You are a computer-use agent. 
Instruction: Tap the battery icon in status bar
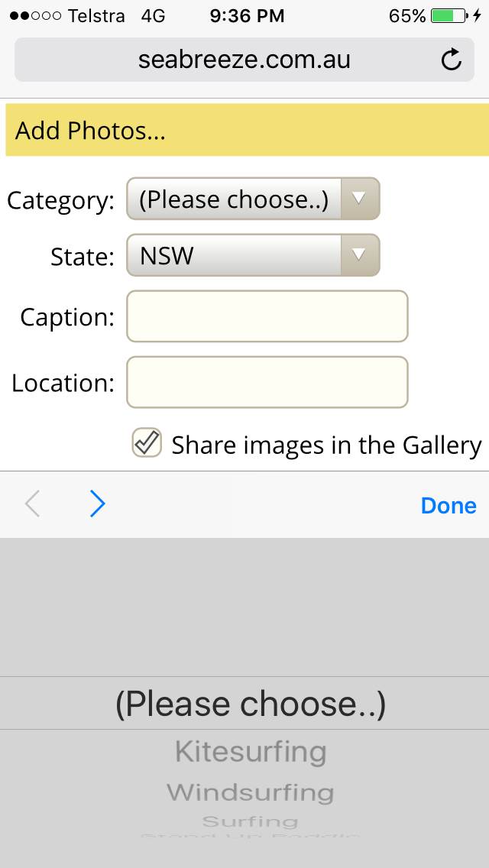point(451,15)
